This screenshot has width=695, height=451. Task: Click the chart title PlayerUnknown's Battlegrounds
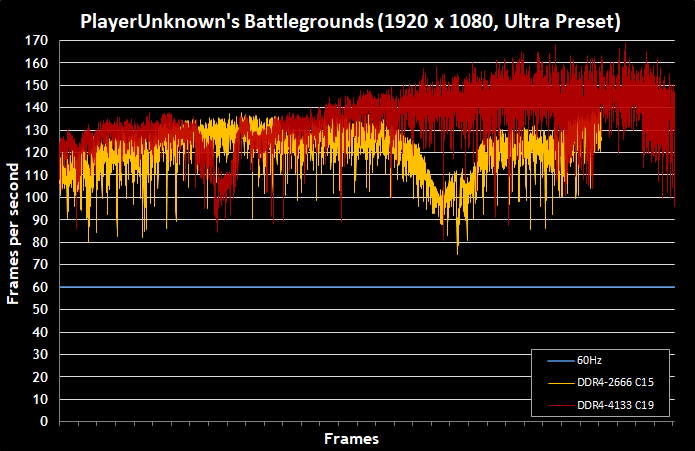click(350, 21)
